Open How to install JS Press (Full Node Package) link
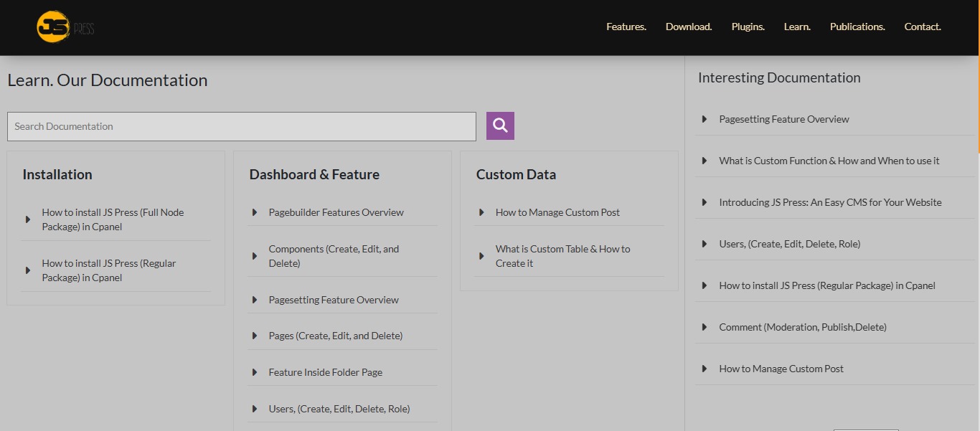Viewport: 980px width, 431px height. tap(113, 219)
